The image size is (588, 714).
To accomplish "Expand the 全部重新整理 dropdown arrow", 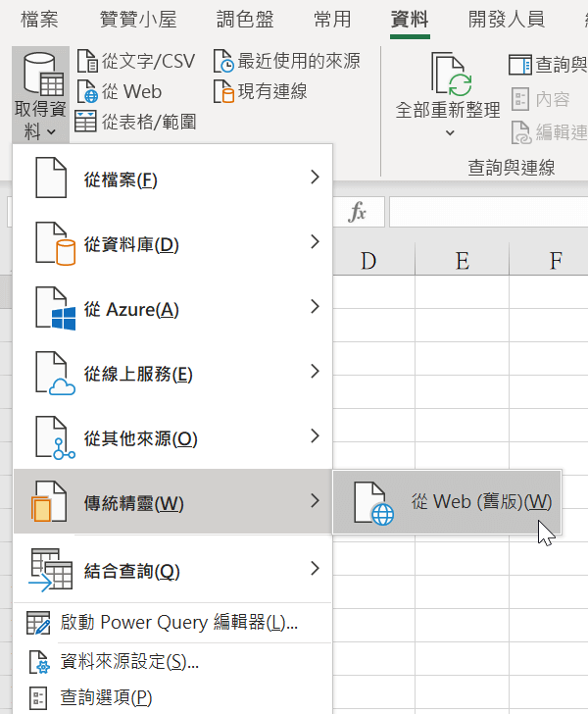I will [450, 133].
